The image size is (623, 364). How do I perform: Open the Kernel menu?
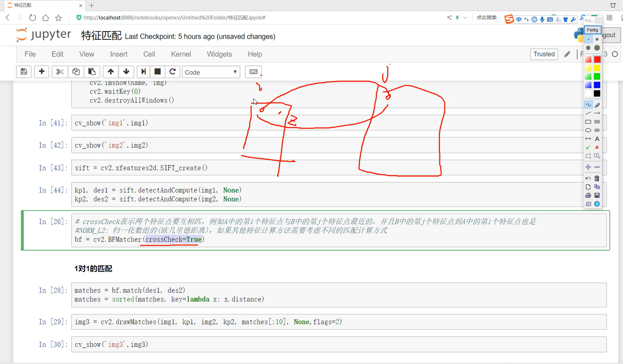tap(181, 54)
